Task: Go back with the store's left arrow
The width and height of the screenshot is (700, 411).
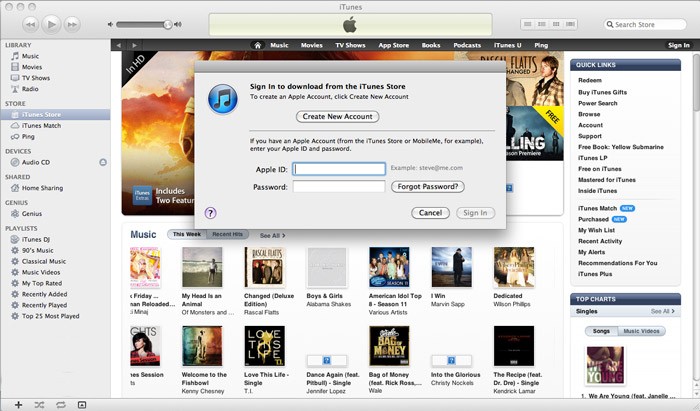Action: (x=119, y=45)
